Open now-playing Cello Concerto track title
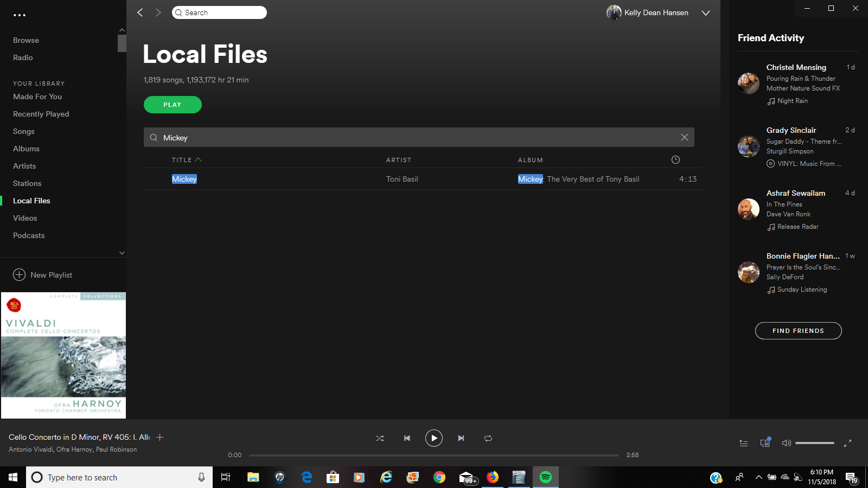 pyautogui.click(x=79, y=437)
